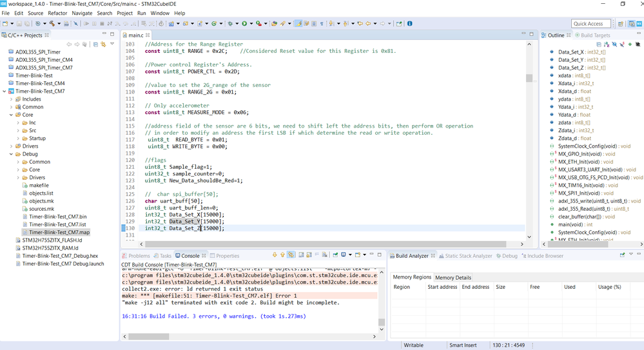Switch to the C/C++ perspective icon
The width and height of the screenshot is (644, 350).
pyautogui.click(x=631, y=24)
